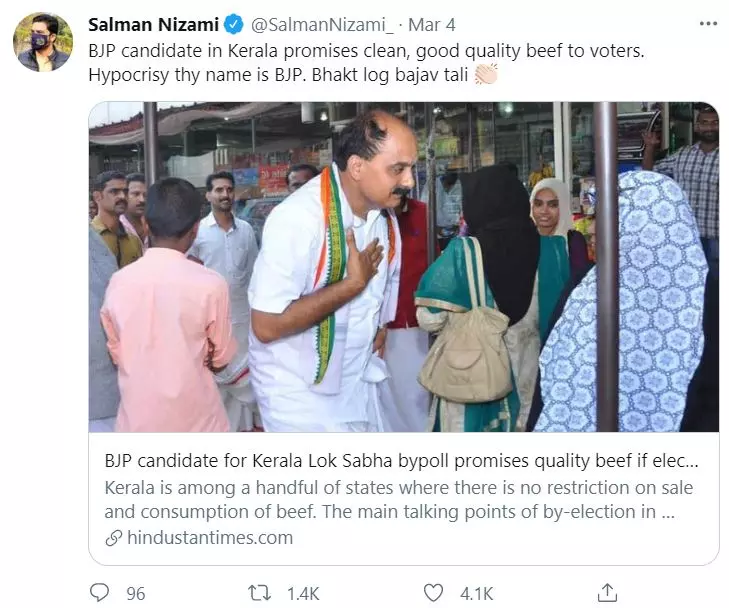This screenshot has width=729, height=608.
Task: Retweet this post using the retweet icon
Action: pos(259,592)
